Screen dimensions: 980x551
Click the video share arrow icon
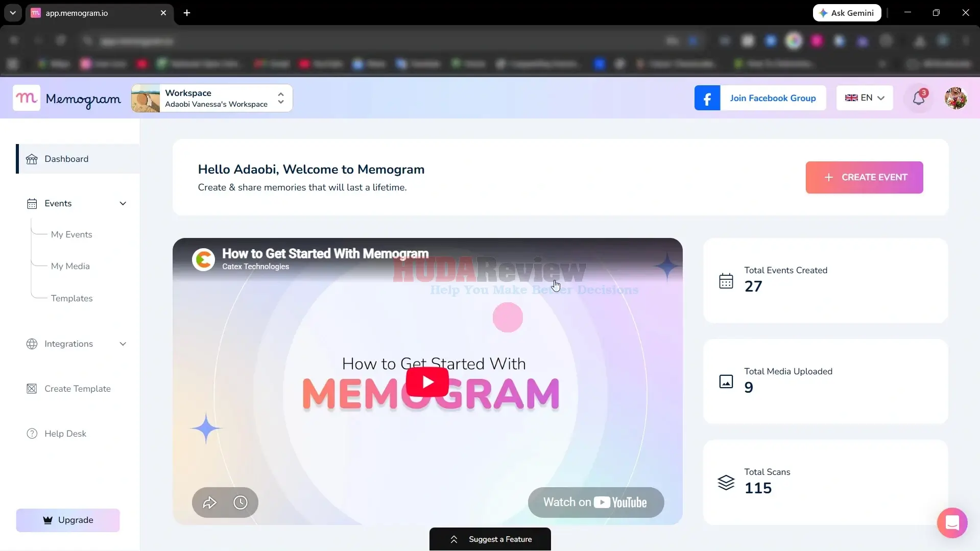[x=209, y=502]
